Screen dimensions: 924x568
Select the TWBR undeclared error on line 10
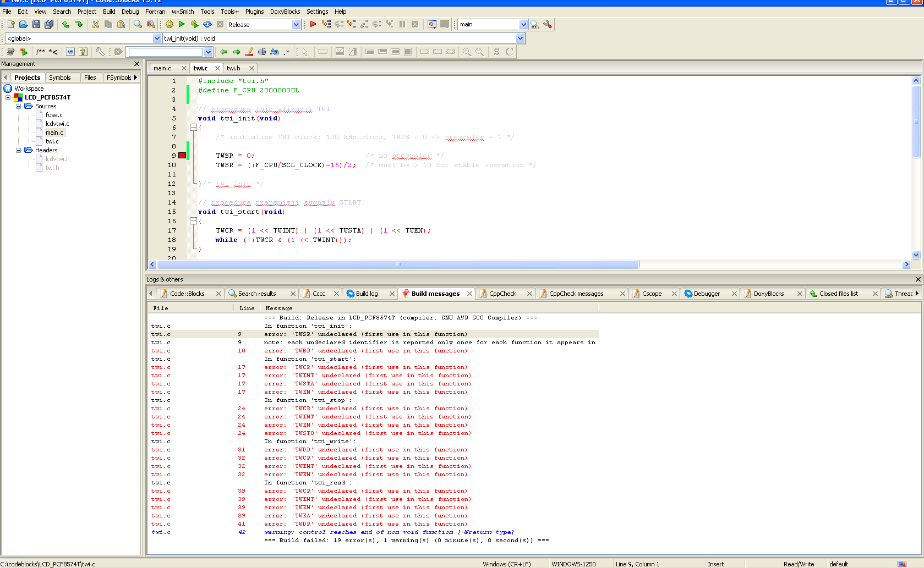(x=365, y=351)
